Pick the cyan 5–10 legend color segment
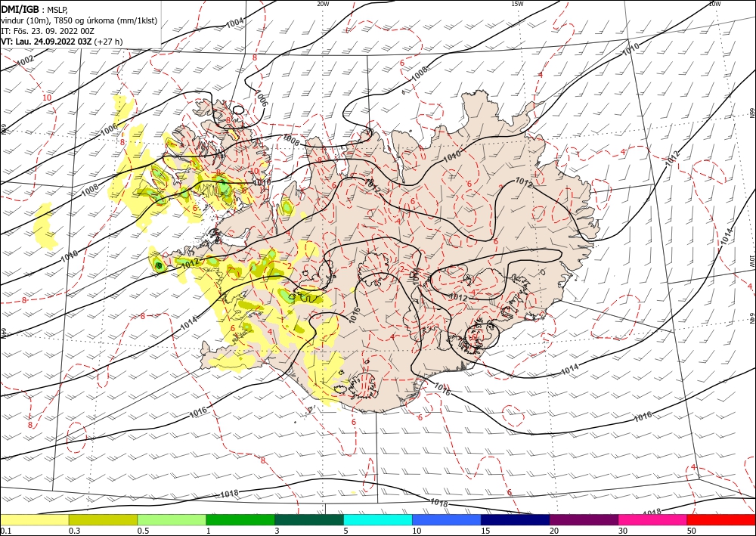Screen dimensions: 756x536 click(378, 519)
